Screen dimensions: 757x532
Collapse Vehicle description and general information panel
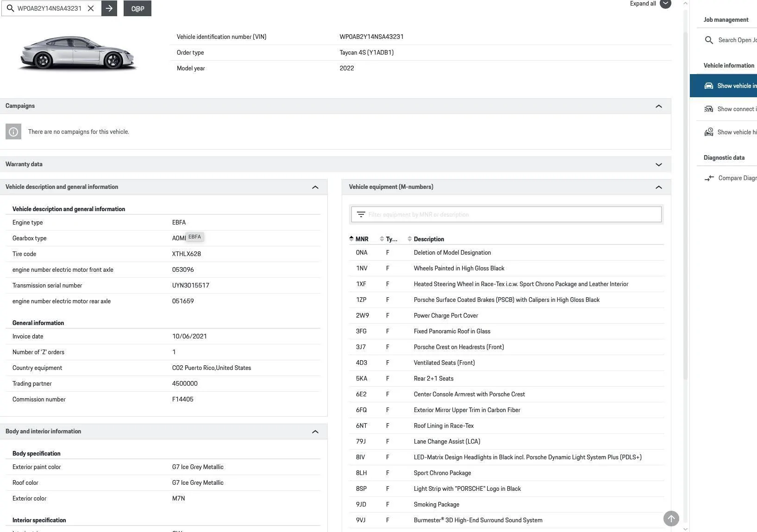[x=315, y=187]
